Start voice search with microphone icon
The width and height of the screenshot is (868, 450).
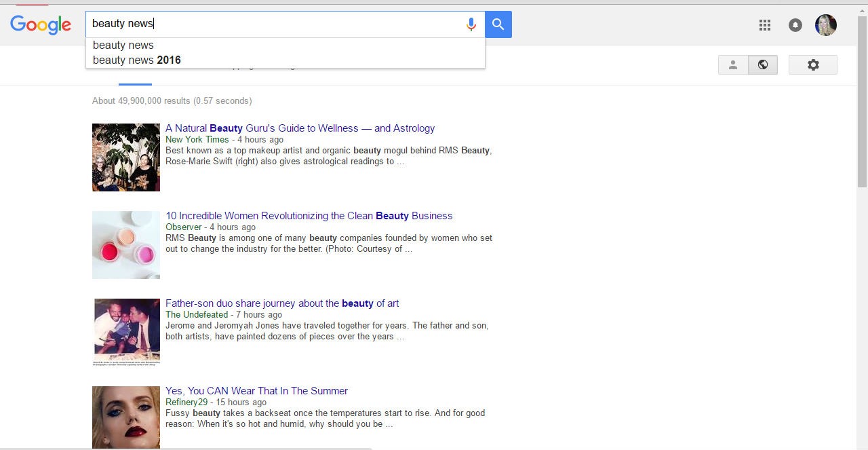pyautogui.click(x=471, y=24)
